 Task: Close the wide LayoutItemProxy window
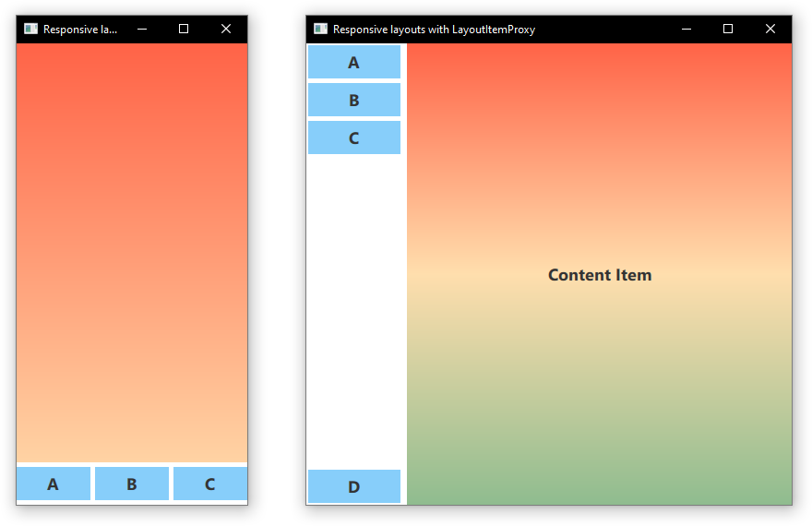click(770, 30)
